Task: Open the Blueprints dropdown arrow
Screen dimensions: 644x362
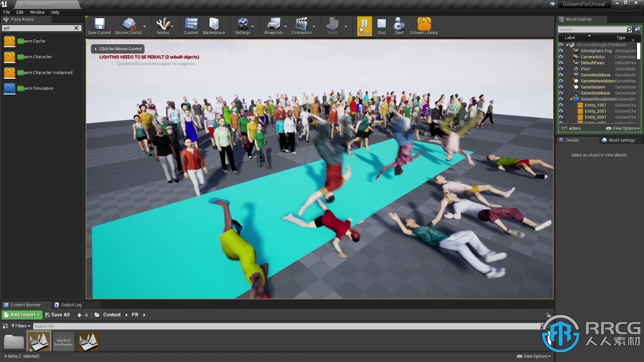Action: (285, 26)
